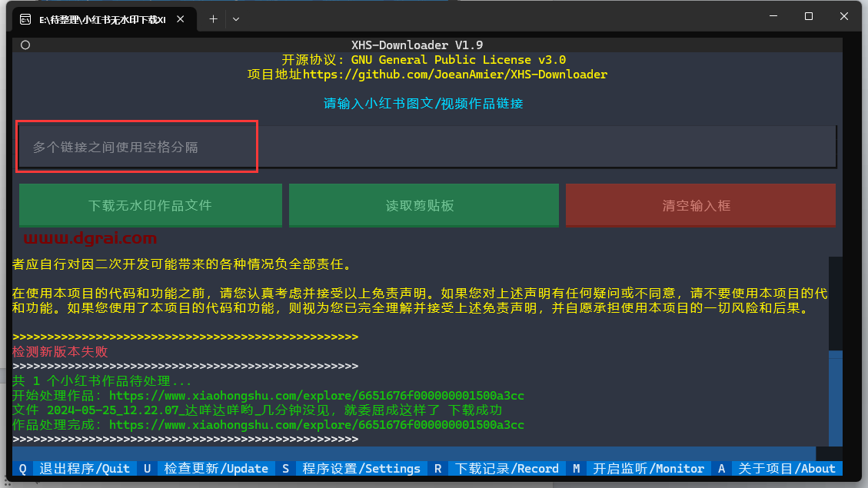
Task: Focus the link input field 多个链接之间使用空格分隔
Action: click(427, 147)
